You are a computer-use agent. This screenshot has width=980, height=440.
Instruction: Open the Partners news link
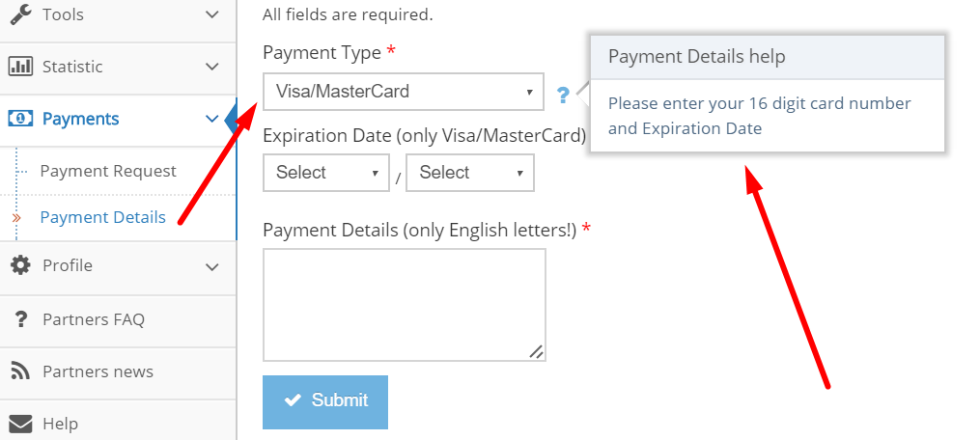click(x=98, y=371)
